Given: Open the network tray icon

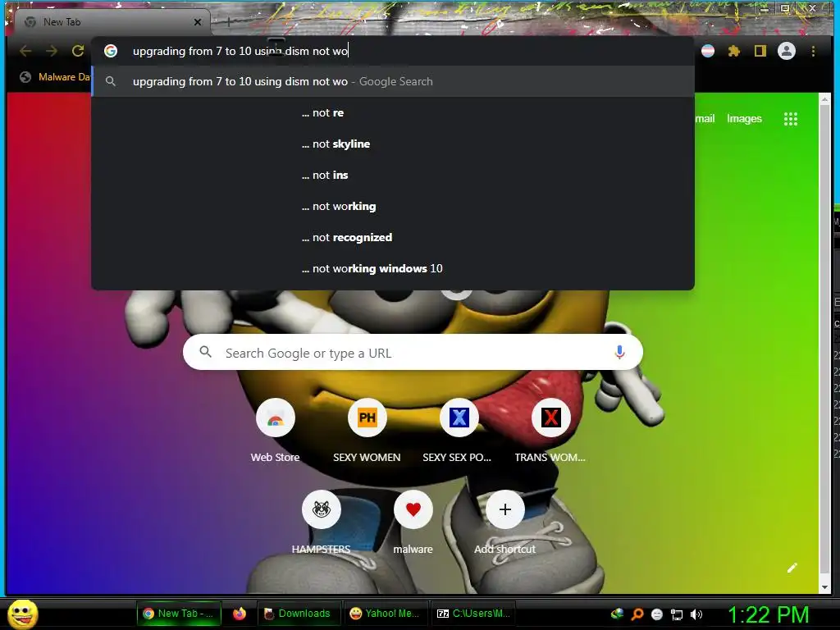Looking at the screenshot, I should (677, 614).
